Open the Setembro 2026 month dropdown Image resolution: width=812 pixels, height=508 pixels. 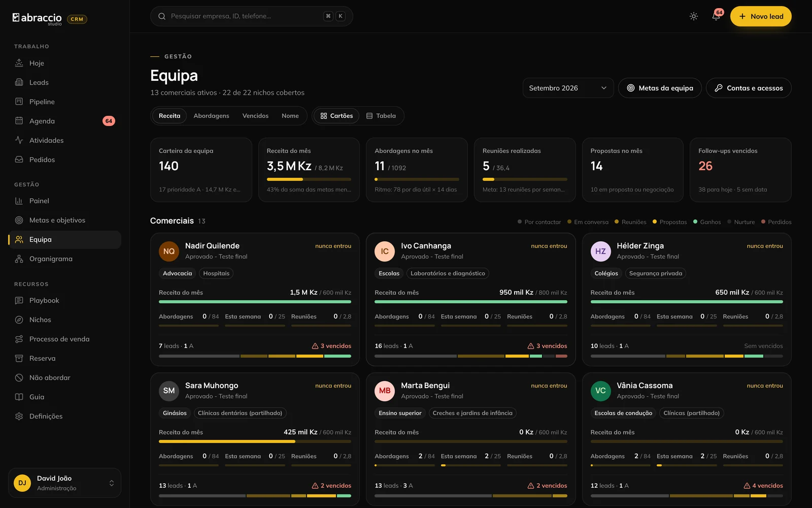[568, 88]
